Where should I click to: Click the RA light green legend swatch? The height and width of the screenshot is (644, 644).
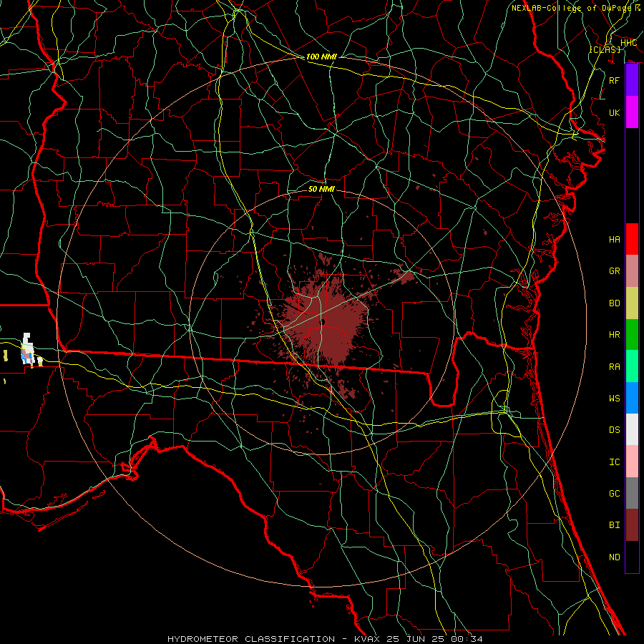point(632,366)
